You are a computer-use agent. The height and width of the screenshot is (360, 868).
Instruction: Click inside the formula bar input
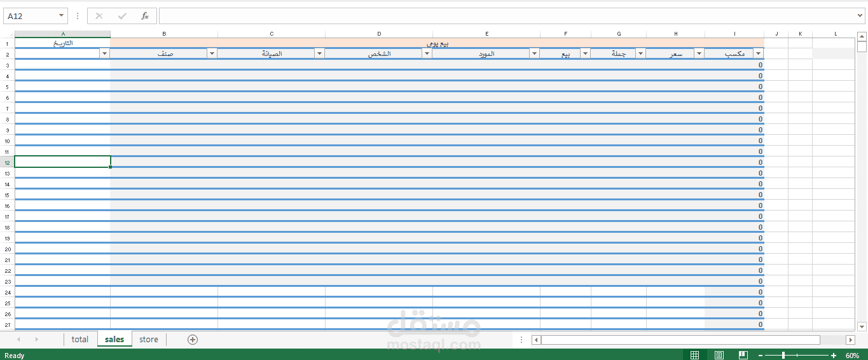pyautogui.click(x=506, y=16)
